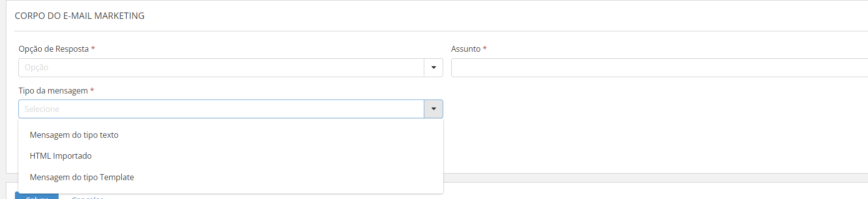
Task: Click the Opção placeholder combo box
Action: (x=221, y=68)
